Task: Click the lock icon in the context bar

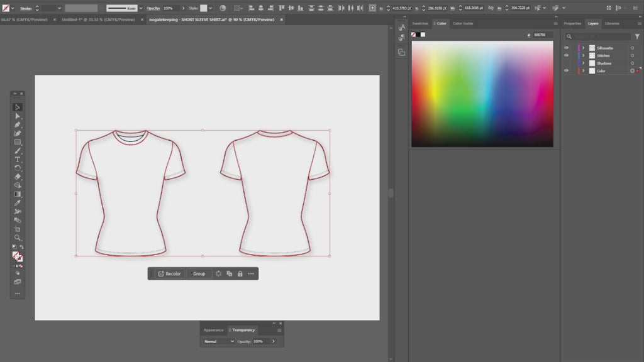Action: pyautogui.click(x=240, y=273)
